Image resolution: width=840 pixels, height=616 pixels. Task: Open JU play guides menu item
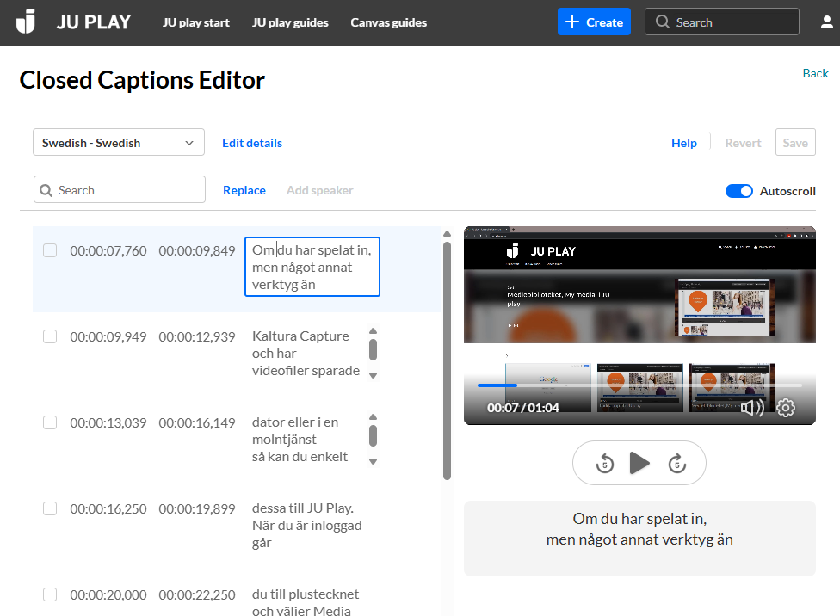(290, 22)
